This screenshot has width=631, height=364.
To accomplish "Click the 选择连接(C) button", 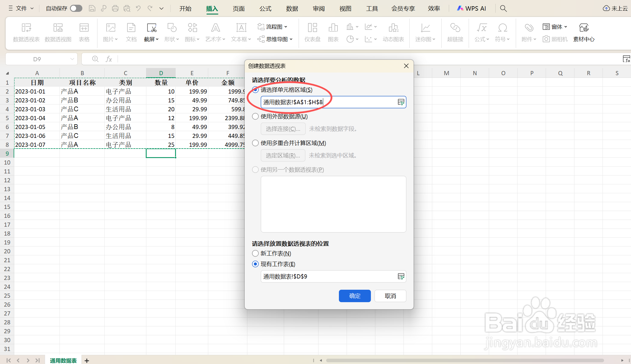I will (283, 128).
